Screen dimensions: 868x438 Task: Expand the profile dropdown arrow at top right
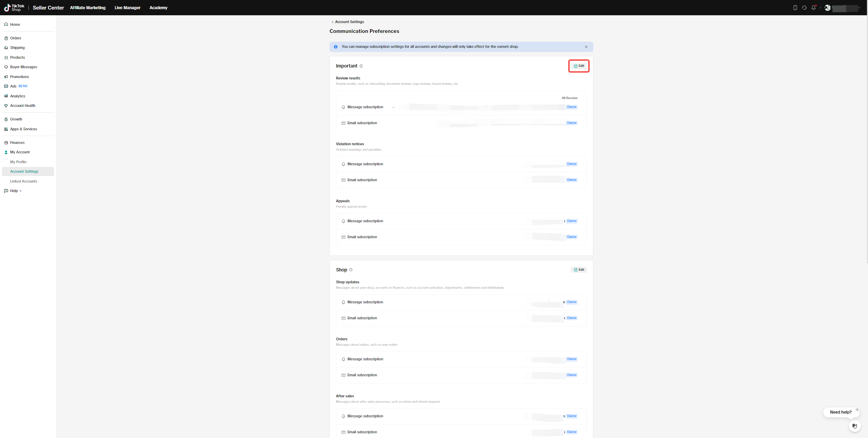[x=859, y=8]
